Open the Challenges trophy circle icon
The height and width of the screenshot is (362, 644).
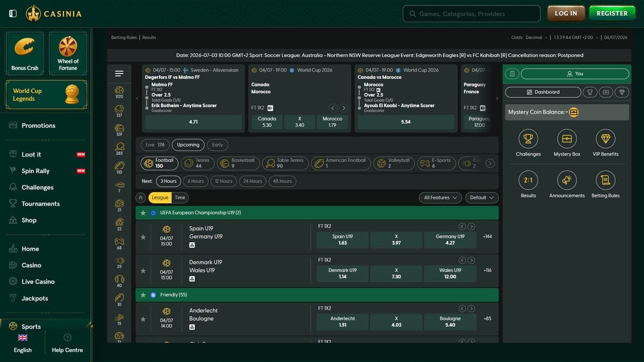click(528, 139)
